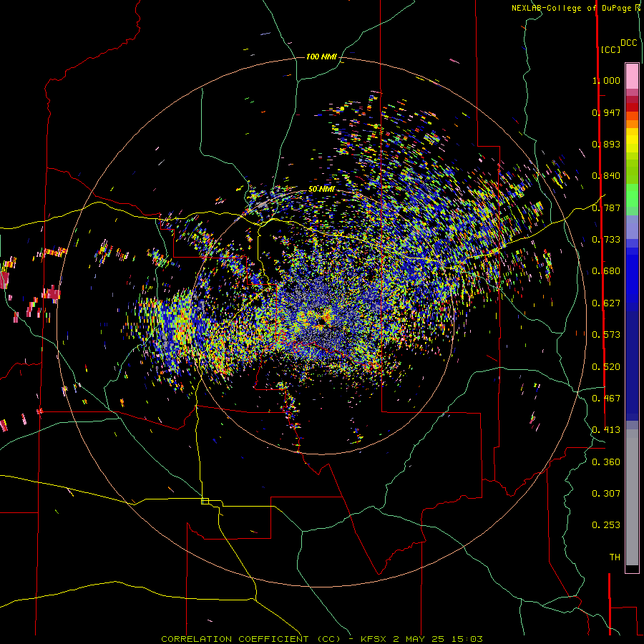Click the "0.253" scale value

point(606,525)
